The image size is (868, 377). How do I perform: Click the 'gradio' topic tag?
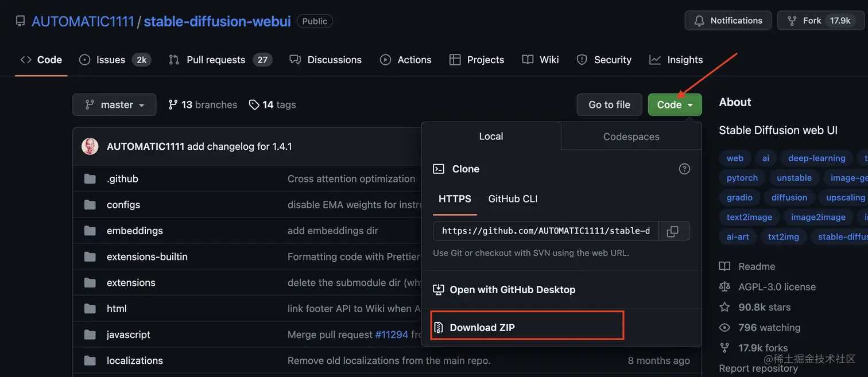click(x=739, y=197)
